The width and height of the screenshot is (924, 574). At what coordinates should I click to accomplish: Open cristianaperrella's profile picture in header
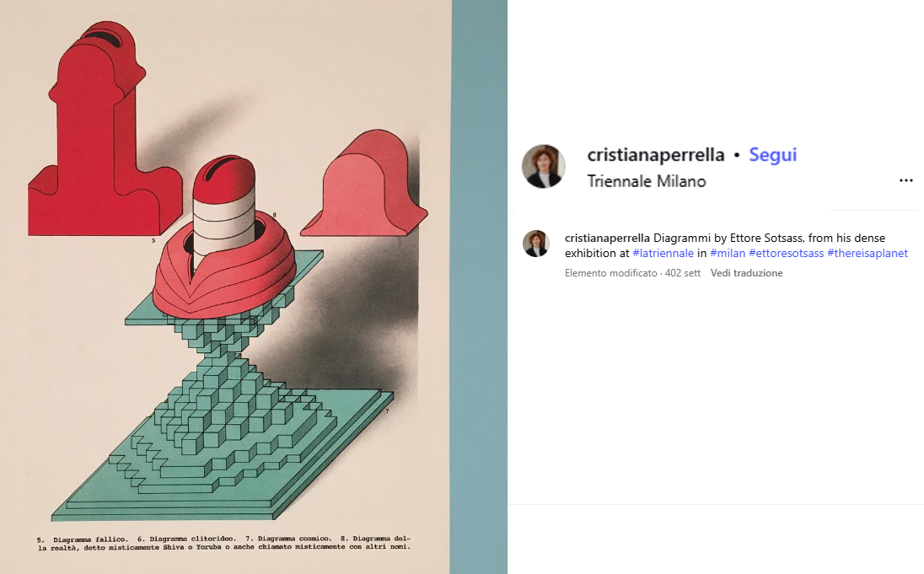(543, 167)
